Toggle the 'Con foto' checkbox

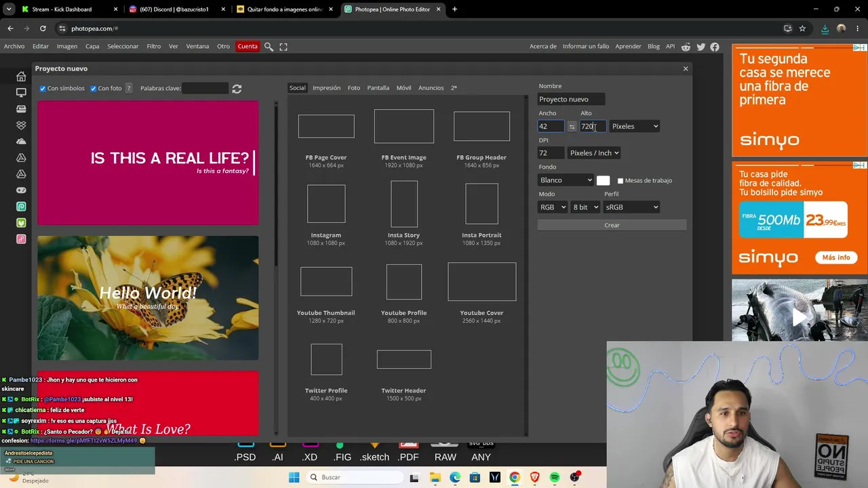(94, 89)
